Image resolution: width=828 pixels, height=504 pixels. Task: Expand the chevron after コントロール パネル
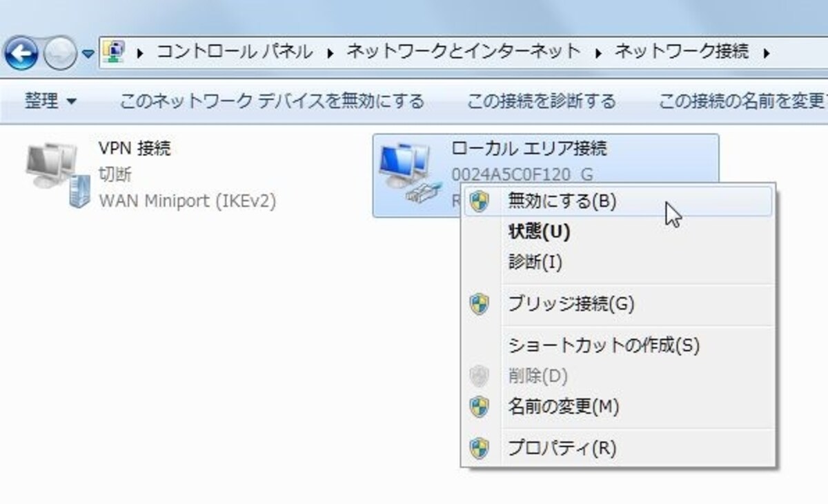click(x=330, y=52)
